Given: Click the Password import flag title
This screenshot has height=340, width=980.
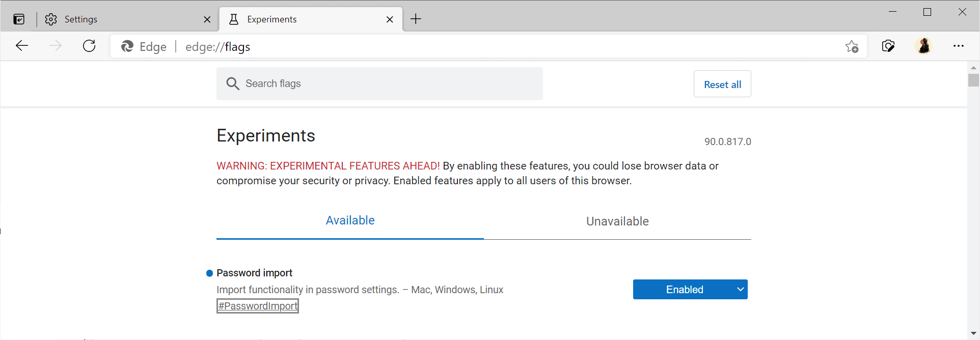Looking at the screenshot, I should [x=254, y=273].
